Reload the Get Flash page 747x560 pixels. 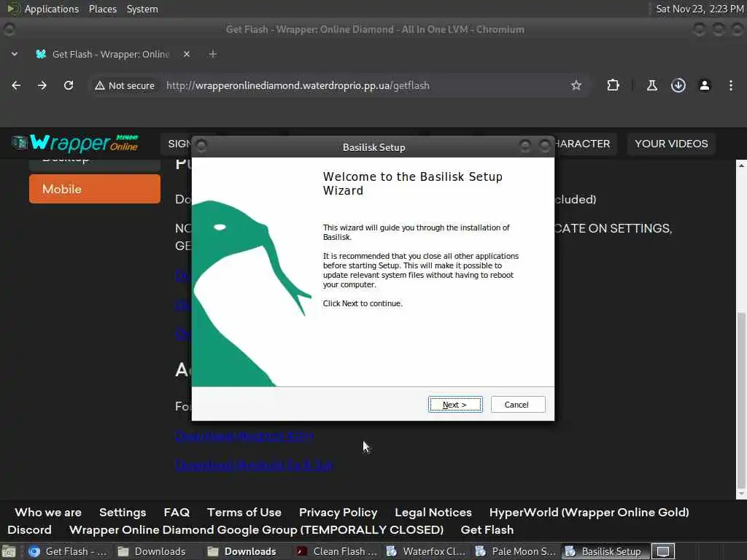click(x=69, y=85)
